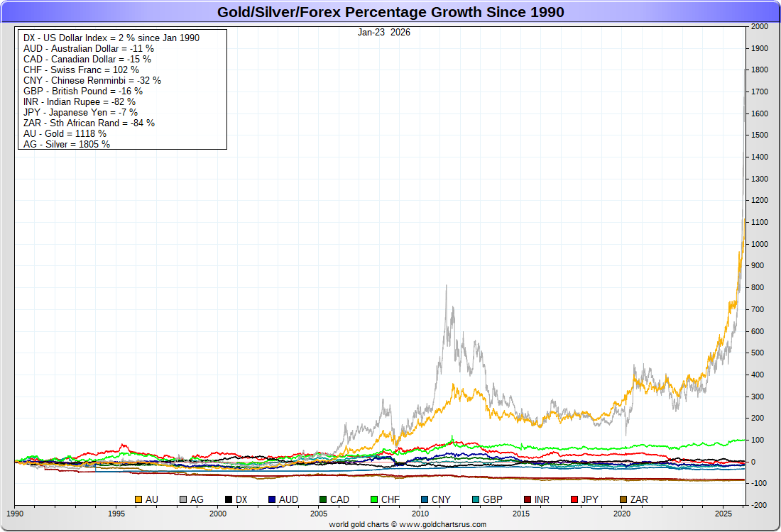
Task: Click the GBP legend label
Action: point(493,499)
